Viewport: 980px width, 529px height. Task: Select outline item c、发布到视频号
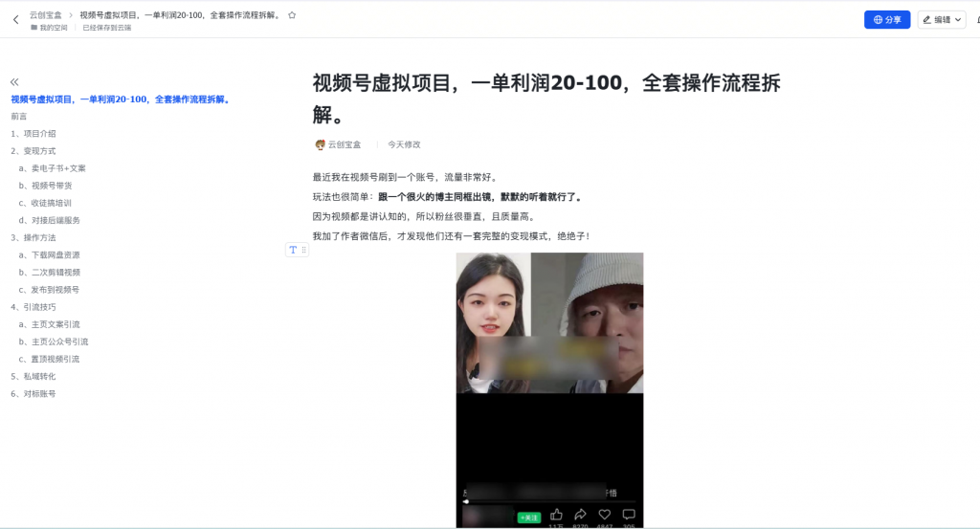49,290
